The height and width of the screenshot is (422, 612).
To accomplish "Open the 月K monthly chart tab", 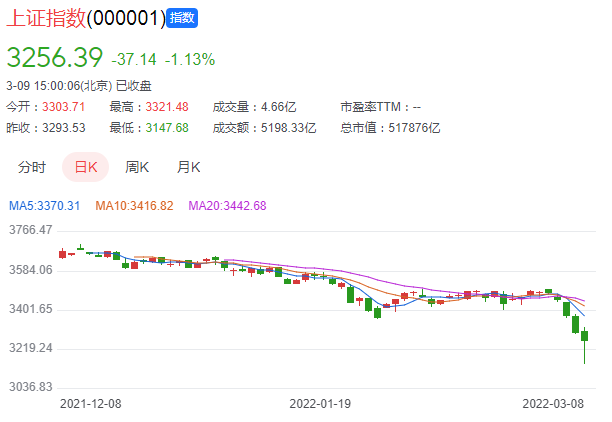I will pos(188,167).
